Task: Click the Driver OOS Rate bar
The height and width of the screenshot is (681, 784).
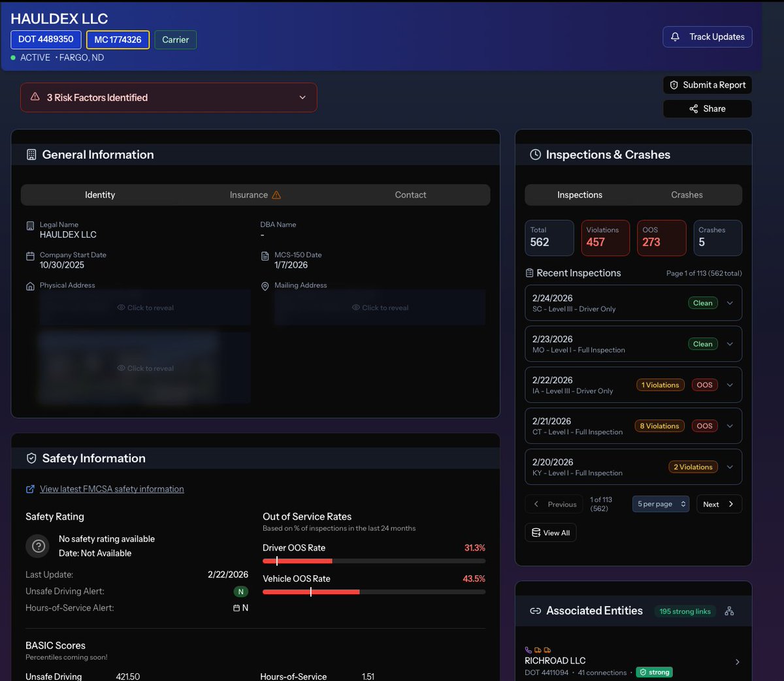Action: (374, 561)
